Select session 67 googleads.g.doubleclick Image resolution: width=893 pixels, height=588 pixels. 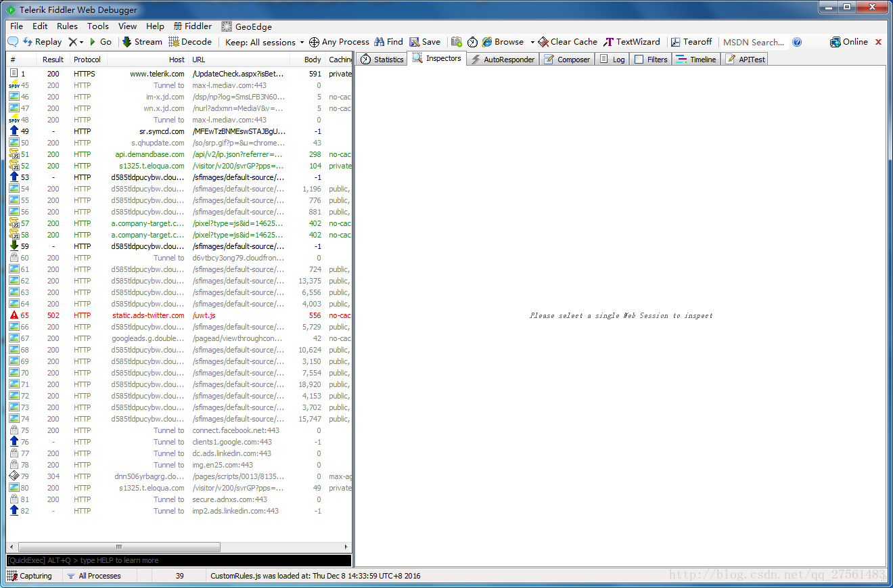tap(179, 338)
